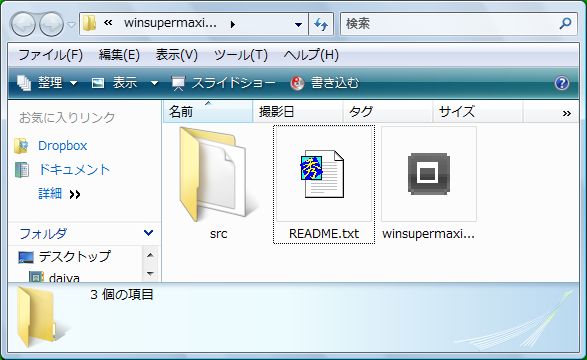Viewport: 587px width, 360px height.
Task: Open the 表示 views dropdown arrow
Action: coord(154,83)
